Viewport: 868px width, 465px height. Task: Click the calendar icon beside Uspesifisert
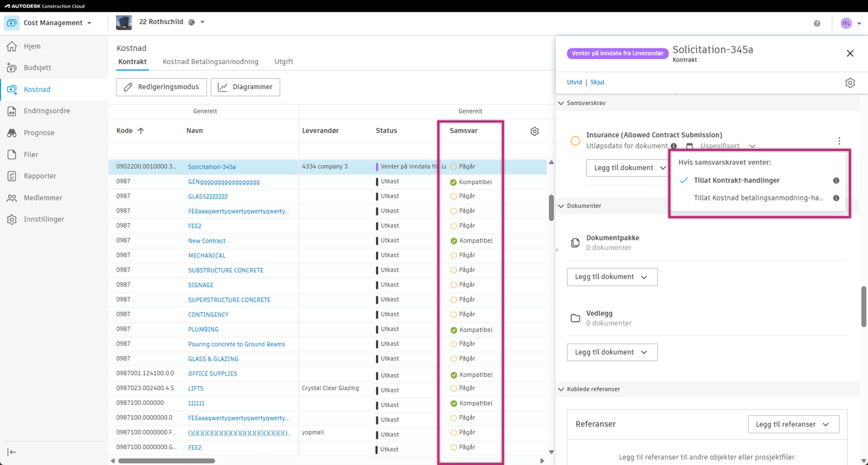[x=689, y=146]
